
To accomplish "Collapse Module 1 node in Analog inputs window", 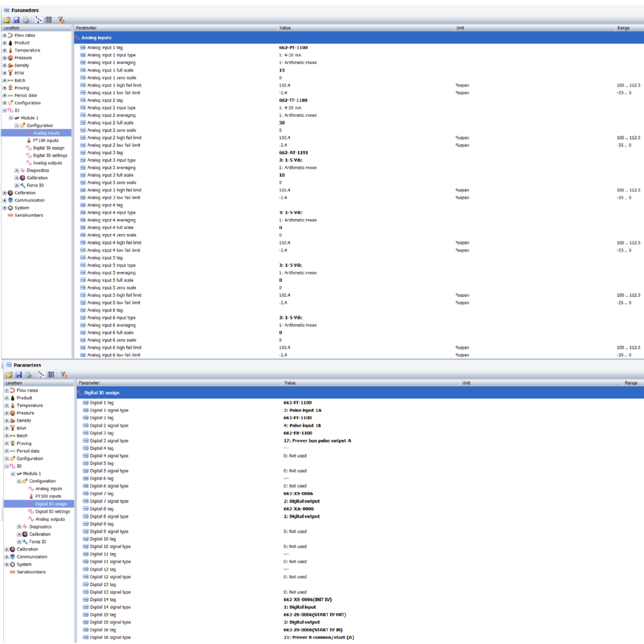I will [11, 118].
